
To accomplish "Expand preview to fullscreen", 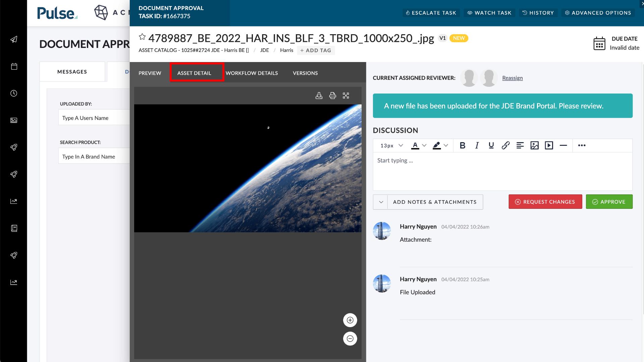I will pos(346,96).
